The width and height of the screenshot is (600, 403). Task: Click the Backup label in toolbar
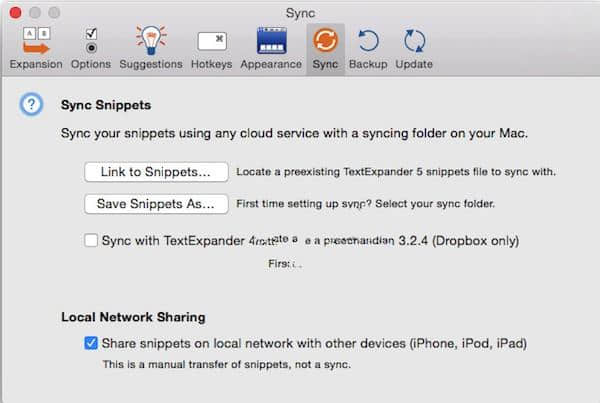click(368, 64)
